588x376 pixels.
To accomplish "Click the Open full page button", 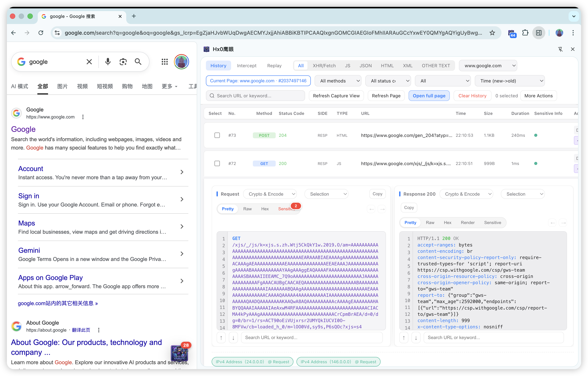I will tap(429, 96).
